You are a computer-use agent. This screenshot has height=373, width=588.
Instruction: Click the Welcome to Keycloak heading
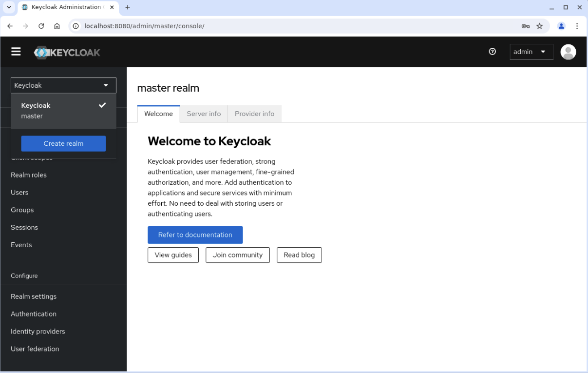click(209, 141)
